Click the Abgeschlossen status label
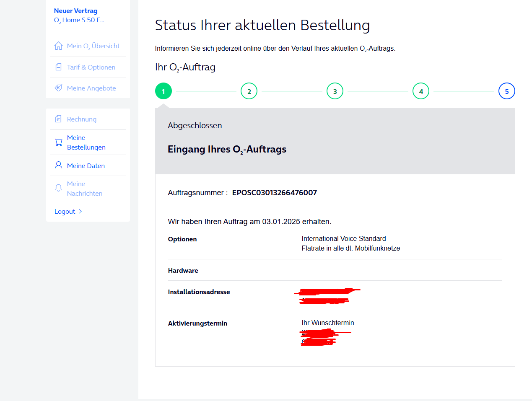 195,125
